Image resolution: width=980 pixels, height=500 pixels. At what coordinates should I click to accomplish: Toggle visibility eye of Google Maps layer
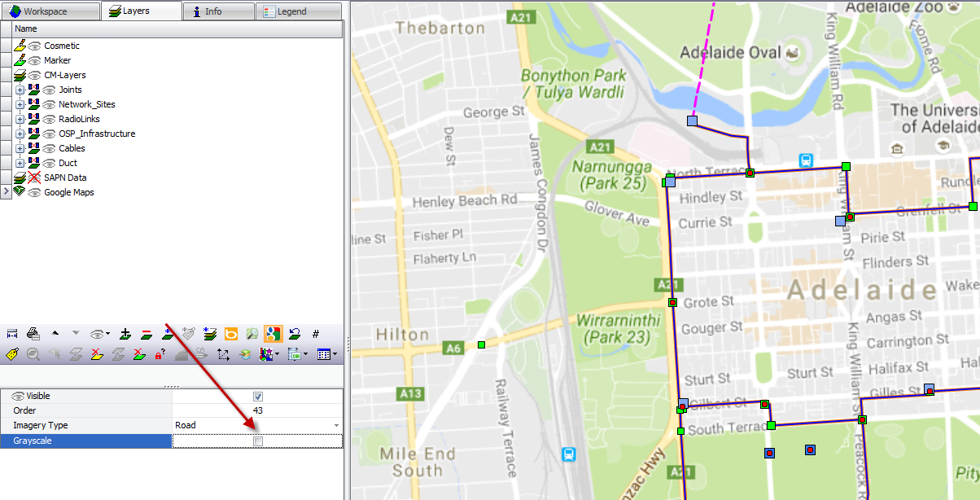[35, 193]
